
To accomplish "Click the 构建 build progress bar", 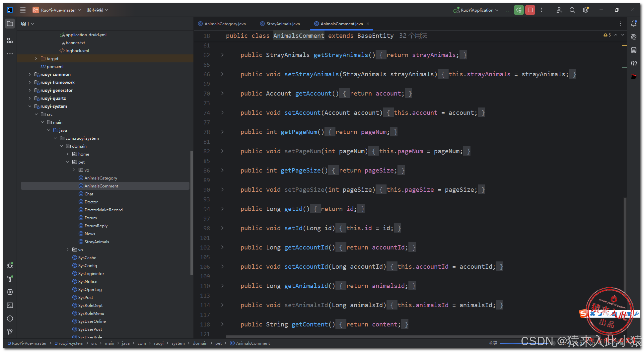I will pos(524,343).
